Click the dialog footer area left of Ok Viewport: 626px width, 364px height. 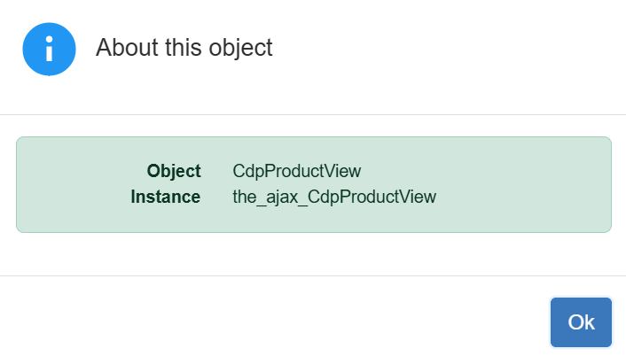[266, 322]
